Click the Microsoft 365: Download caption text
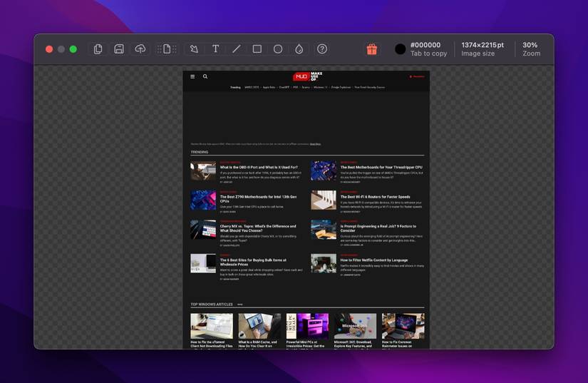 pyautogui.click(x=353, y=344)
